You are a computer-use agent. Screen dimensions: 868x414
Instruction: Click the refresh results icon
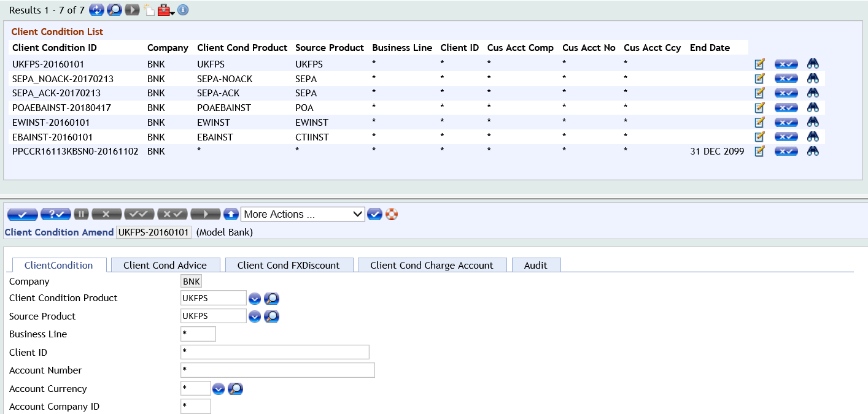(96, 10)
